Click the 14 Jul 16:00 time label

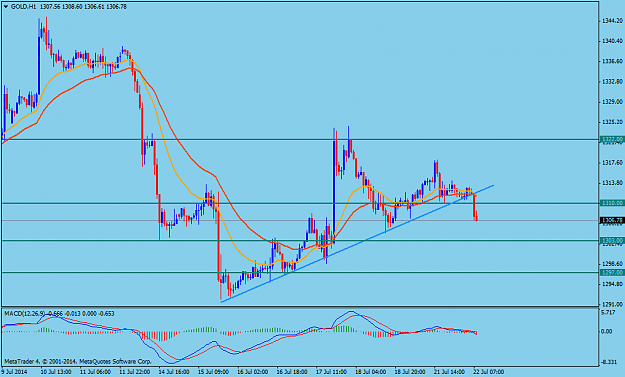[174, 372]
